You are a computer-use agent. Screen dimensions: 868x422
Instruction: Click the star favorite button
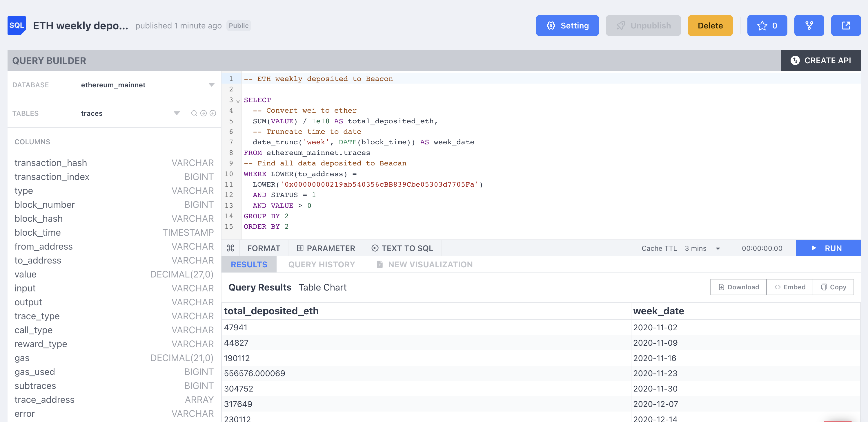(x=767, y=26)
